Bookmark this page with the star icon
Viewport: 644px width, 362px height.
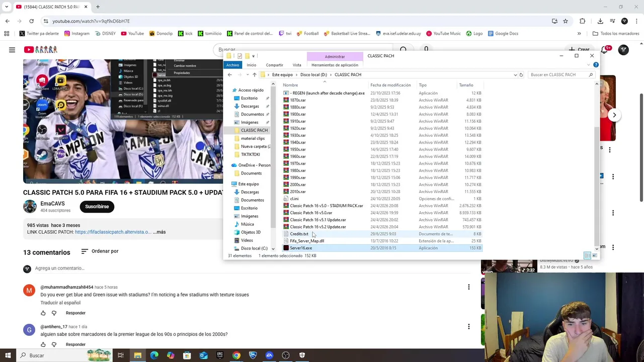(x=566, y=21)
